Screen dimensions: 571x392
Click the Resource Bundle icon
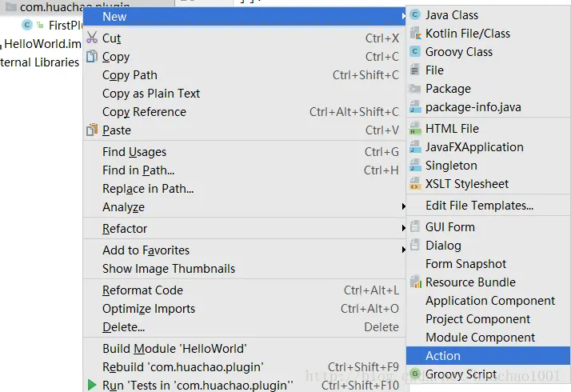415,282
